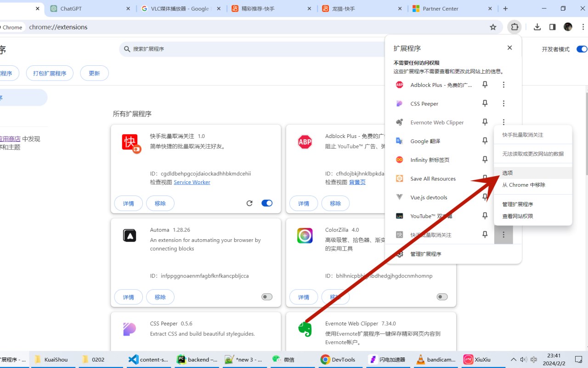The width and height of the screenshot is (588, 368).
Task: Open PyCharm backend from the taskbar
Action: click(x=197, y=360)
